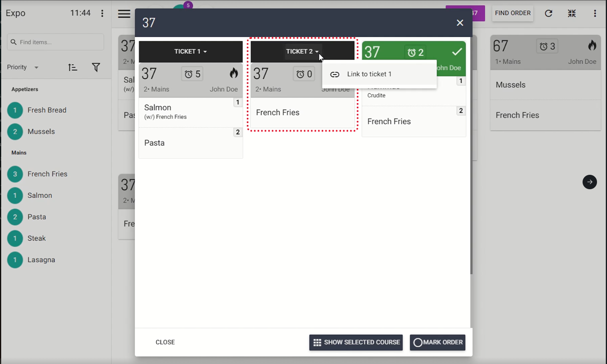The width and height of the screenshot is (607, 364).
Task: Open Expo panel three-dot menu
Action: click(x=103, y=13)
